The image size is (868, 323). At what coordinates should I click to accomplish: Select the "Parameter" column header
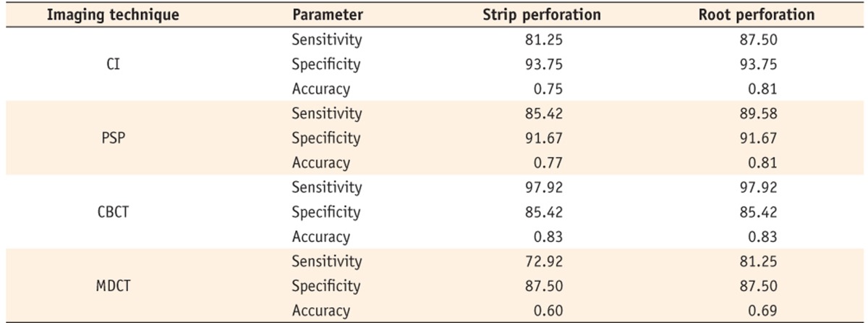coord(328,14)
